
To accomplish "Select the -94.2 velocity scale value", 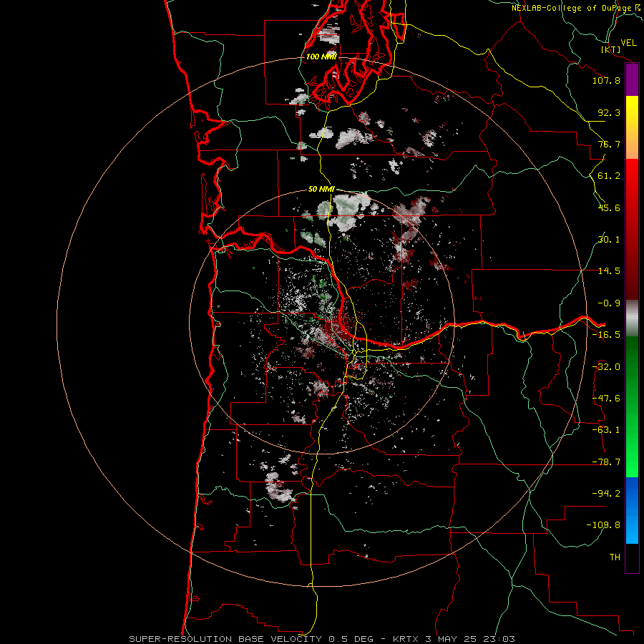I will (x=606, y=494).
